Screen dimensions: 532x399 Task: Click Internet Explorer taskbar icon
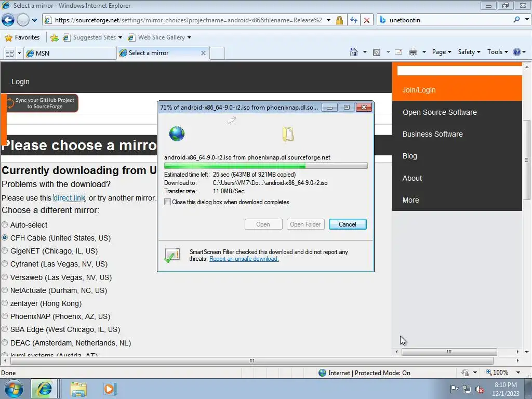(x=45, y=389)
